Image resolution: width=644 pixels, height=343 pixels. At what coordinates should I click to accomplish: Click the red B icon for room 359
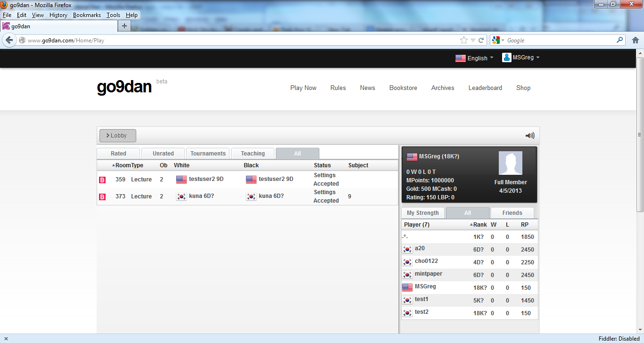click(x=102, y=180)
